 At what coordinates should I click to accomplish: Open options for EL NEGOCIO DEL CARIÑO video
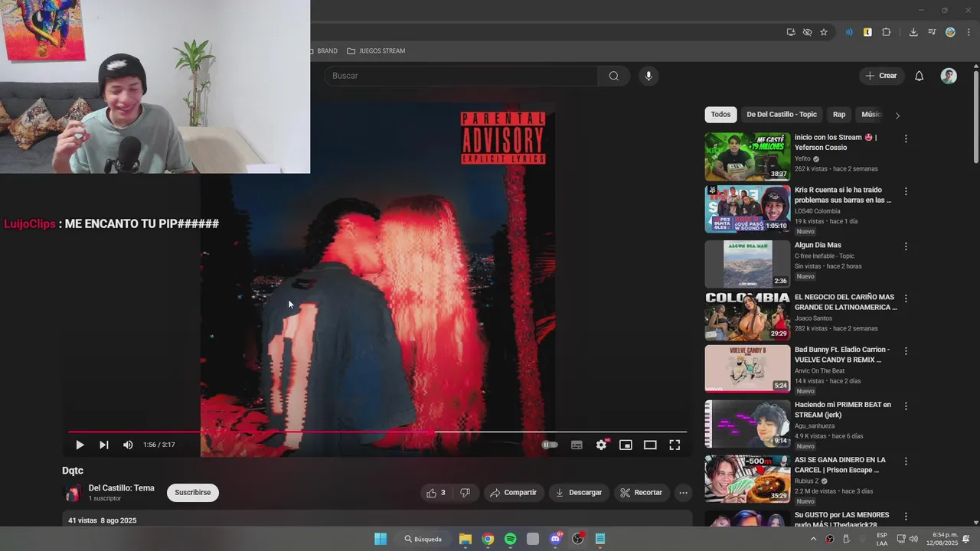pyautogui.click(x=906, y=298)
